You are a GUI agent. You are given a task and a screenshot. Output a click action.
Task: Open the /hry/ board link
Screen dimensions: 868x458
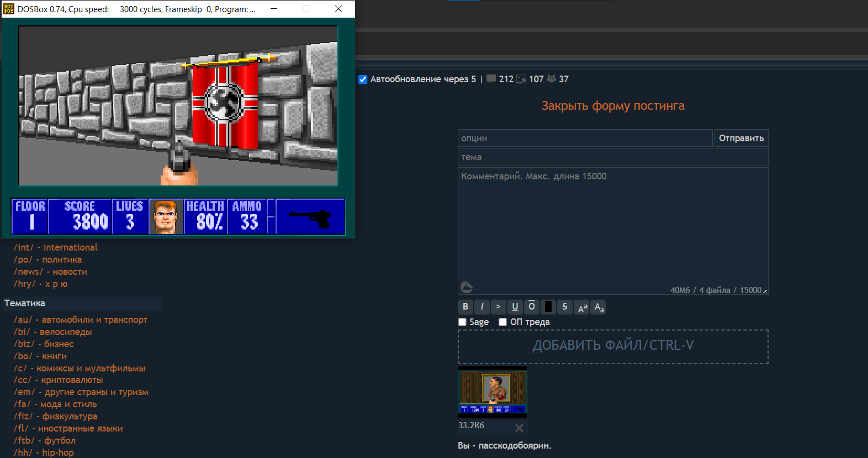tap(41, 284)
